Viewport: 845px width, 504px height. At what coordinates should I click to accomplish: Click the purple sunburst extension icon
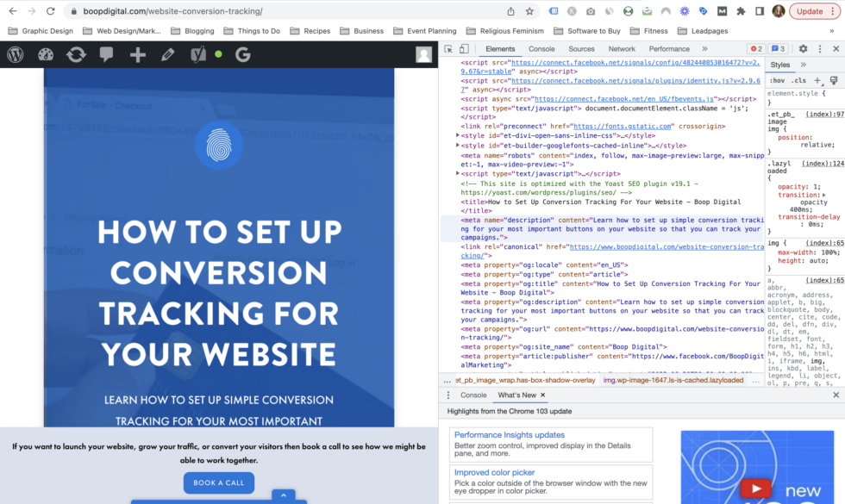pyautogui.click(x=685, y=10)
